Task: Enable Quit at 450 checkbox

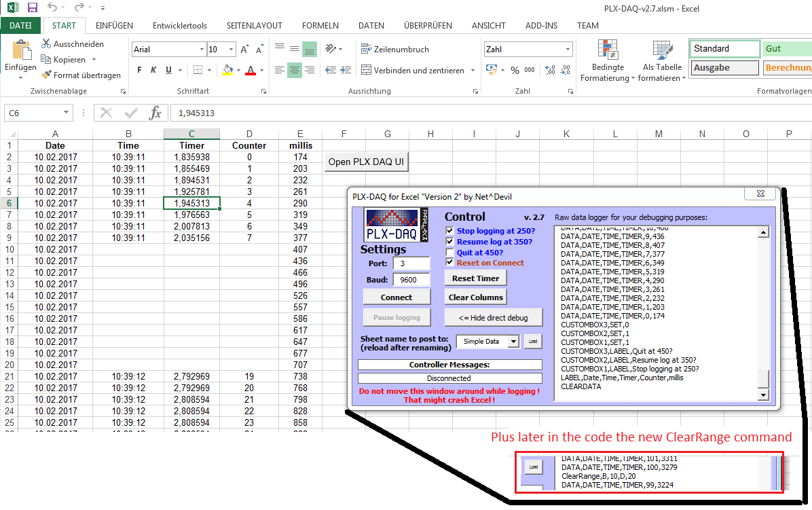Action: click(449, 252)
